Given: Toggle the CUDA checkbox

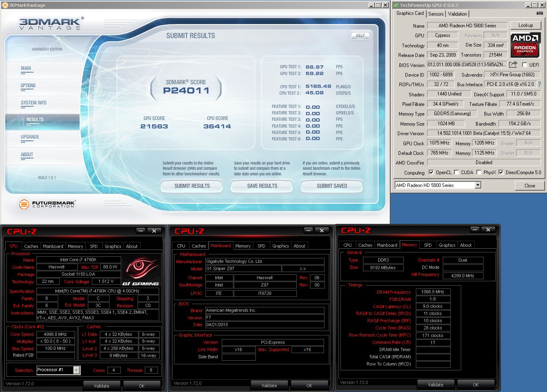Looking at the screenshot, I should coord(456,173).
